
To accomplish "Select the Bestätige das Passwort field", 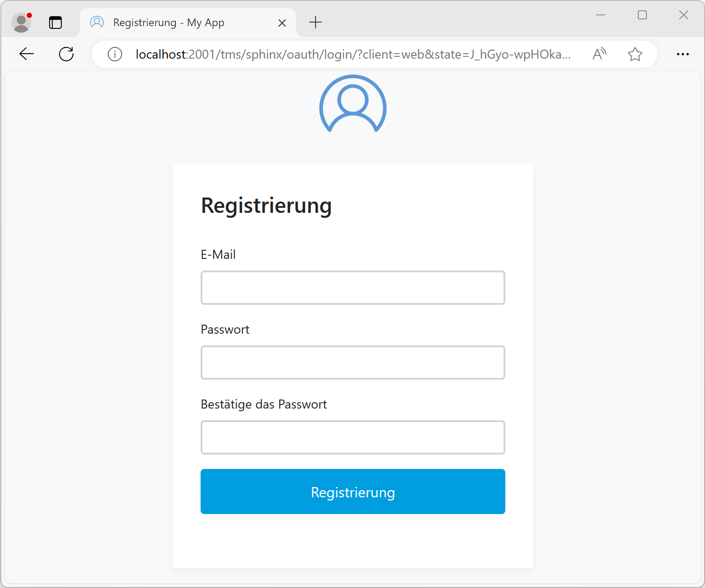I will tap(352, 437).
